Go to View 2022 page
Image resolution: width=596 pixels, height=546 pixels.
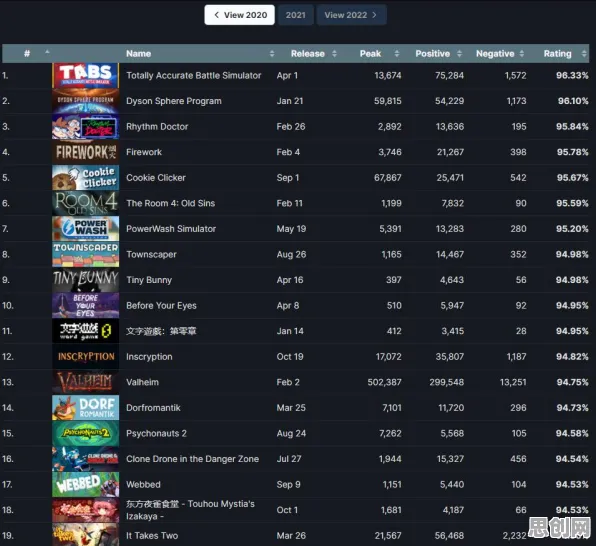click(x=351, y=15)
